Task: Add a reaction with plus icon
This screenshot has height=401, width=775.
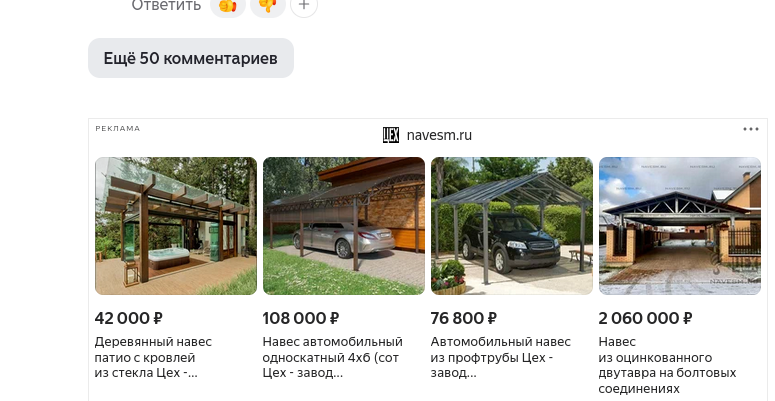Action: 304,6
